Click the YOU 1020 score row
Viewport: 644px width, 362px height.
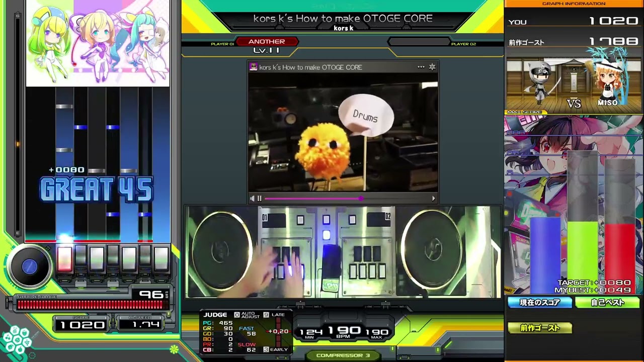coord(574,22)
